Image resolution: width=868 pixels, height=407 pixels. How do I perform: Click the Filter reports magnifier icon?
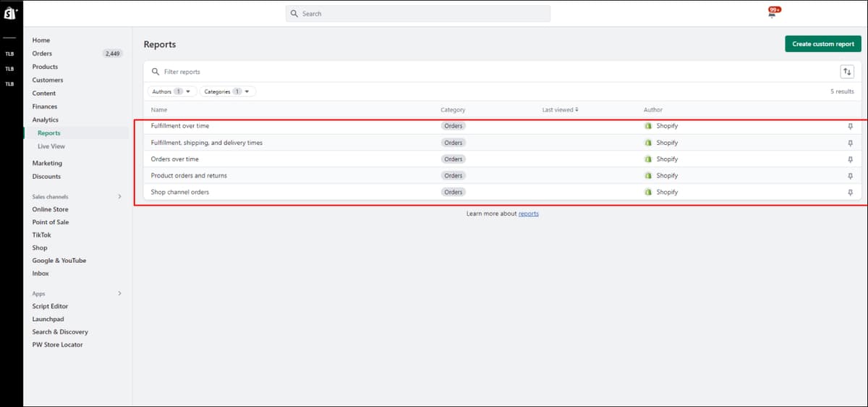point(156,72)
